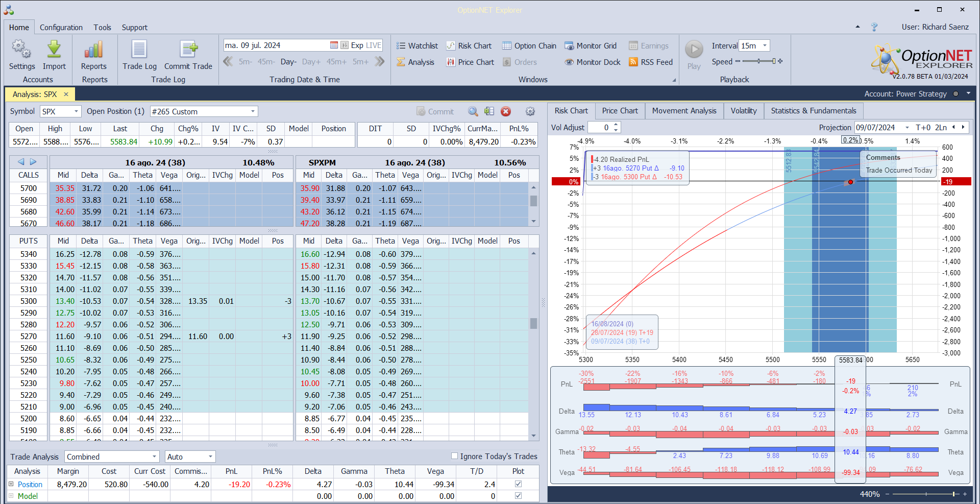Toggle the Exp expiration mode button

tap(357, 45)
